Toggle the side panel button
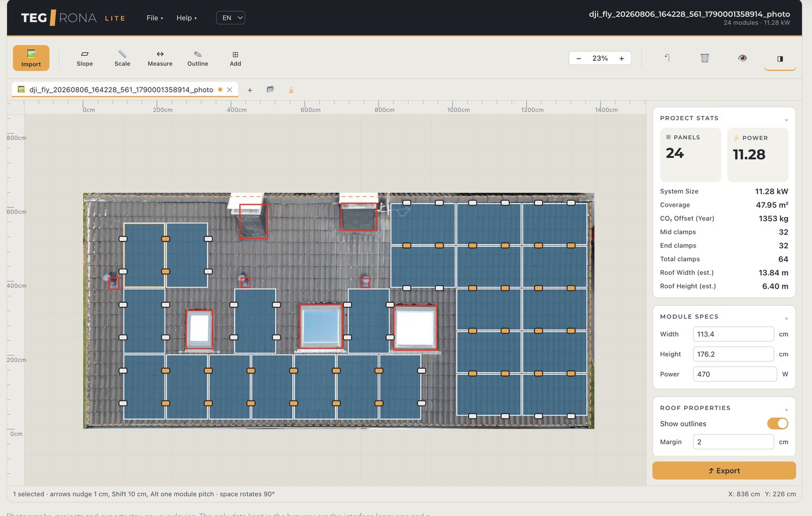812x516 pixels. point(780,58)
